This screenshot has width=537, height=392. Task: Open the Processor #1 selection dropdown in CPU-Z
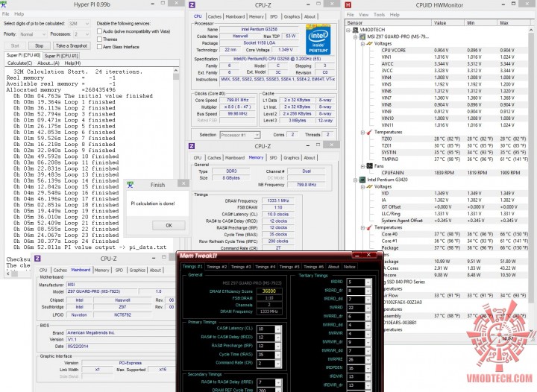point(257,135)
